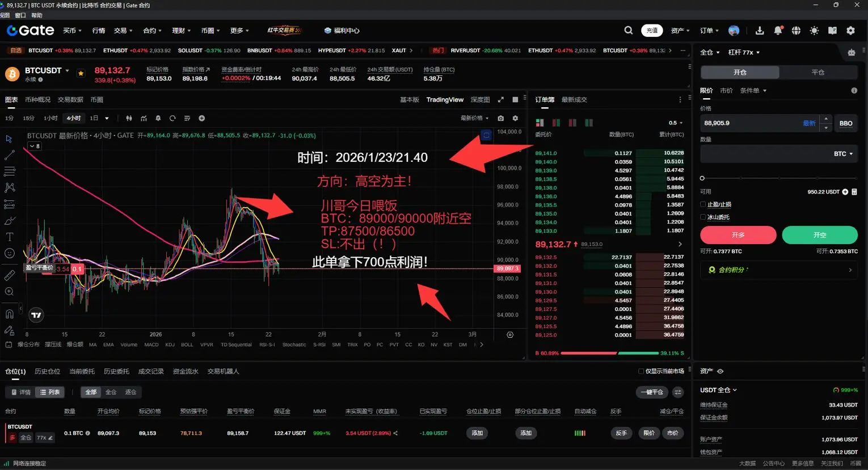This screenshot has height=470, width=868.
Task: Increase price with the stepper up arrow
Action: click(x=826, y=119)
